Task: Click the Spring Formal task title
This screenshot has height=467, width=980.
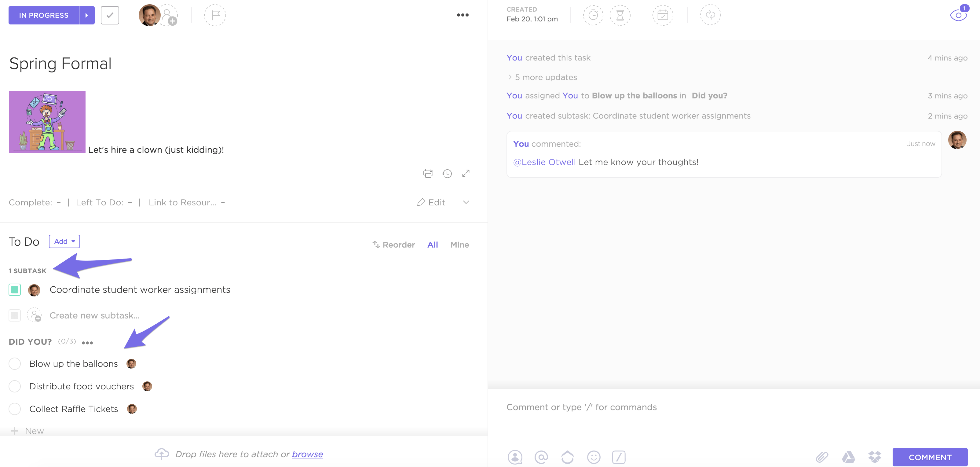Action: [x=60, y=63]
